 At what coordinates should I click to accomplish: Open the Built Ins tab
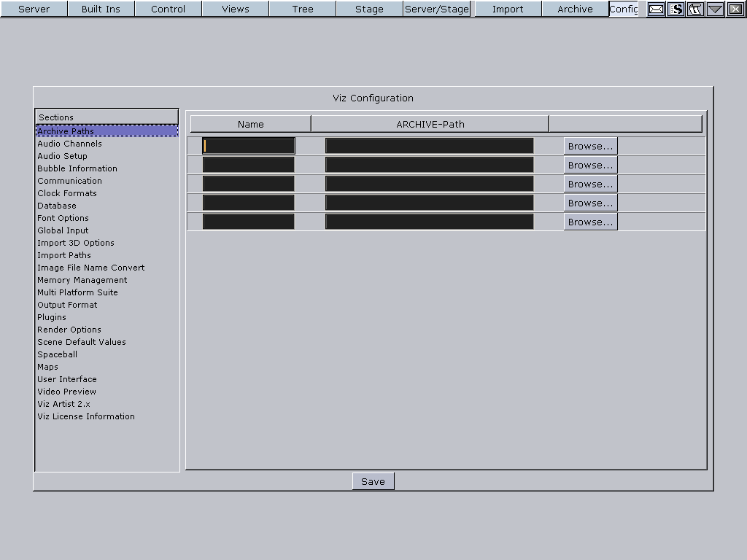(101, 9)
